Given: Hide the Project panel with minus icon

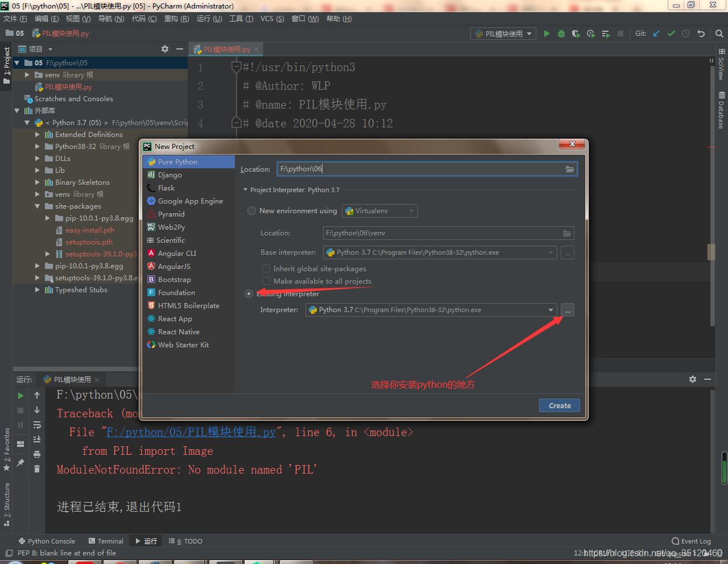Looking at the screenshot, I should point(179,49).
